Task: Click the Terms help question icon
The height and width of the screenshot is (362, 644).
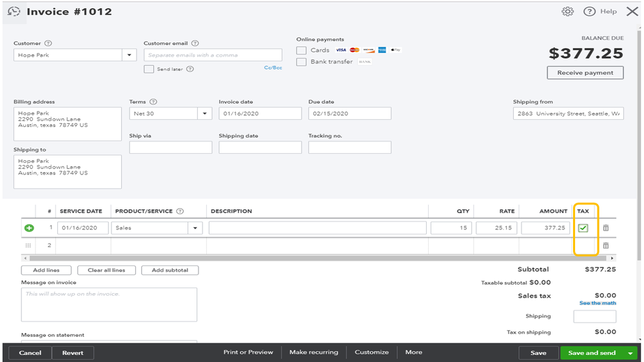Action: 153,102
